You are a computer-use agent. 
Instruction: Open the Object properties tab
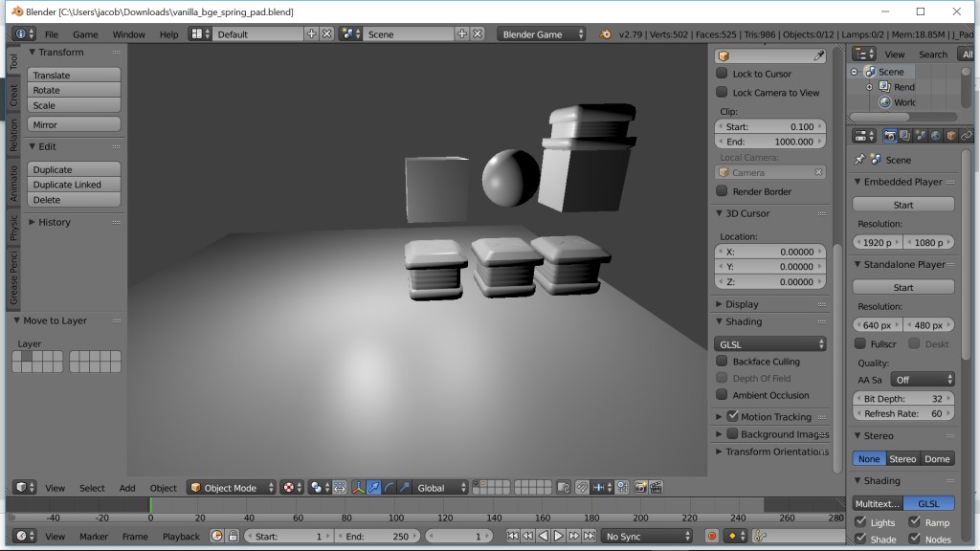click(950, 136)
